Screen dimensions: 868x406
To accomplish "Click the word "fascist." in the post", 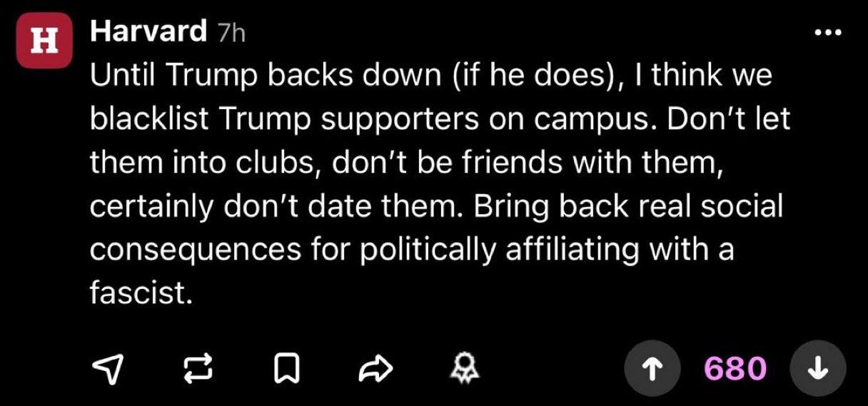I will tap(141, 293).
